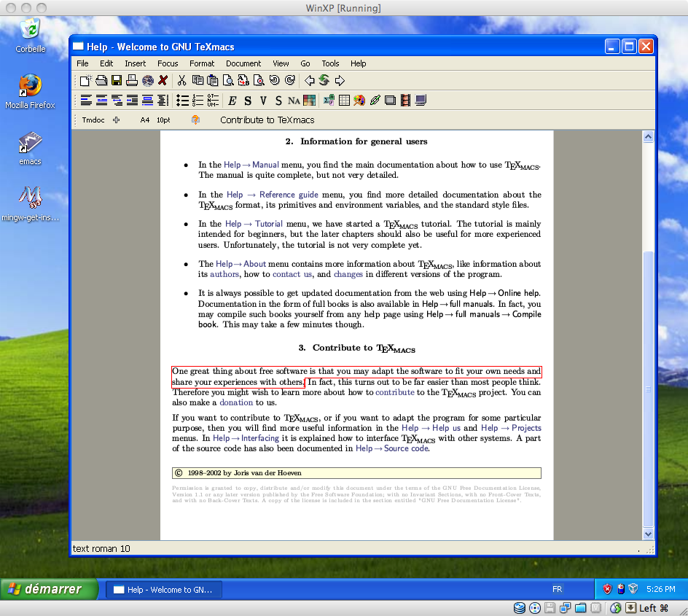Go forward with the right arrow icon

pos(340,80)
